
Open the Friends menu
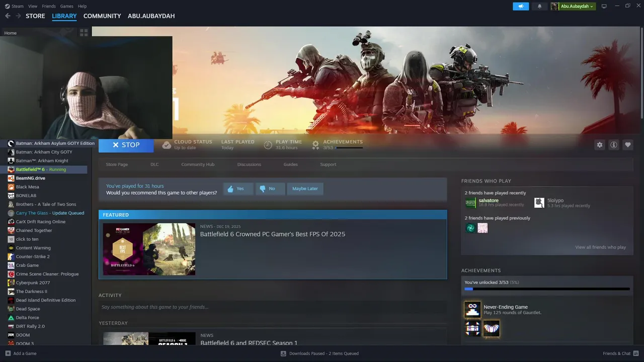(49, 6)
